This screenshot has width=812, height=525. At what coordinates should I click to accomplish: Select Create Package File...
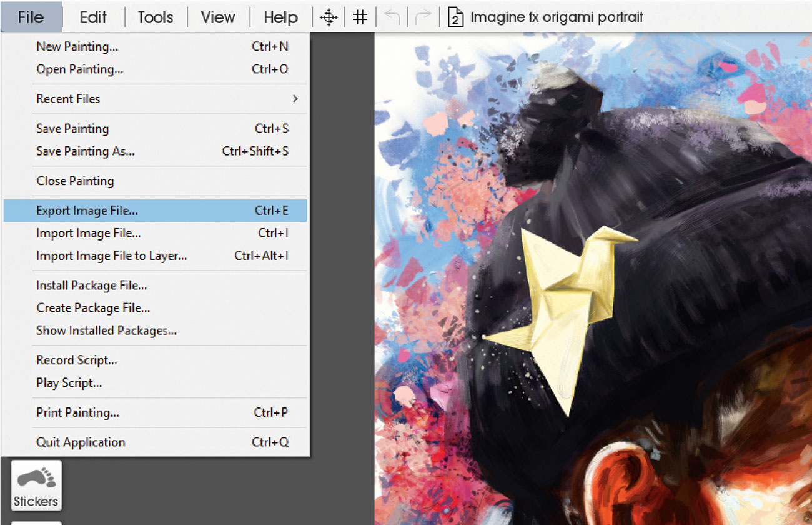click(155, 308)
